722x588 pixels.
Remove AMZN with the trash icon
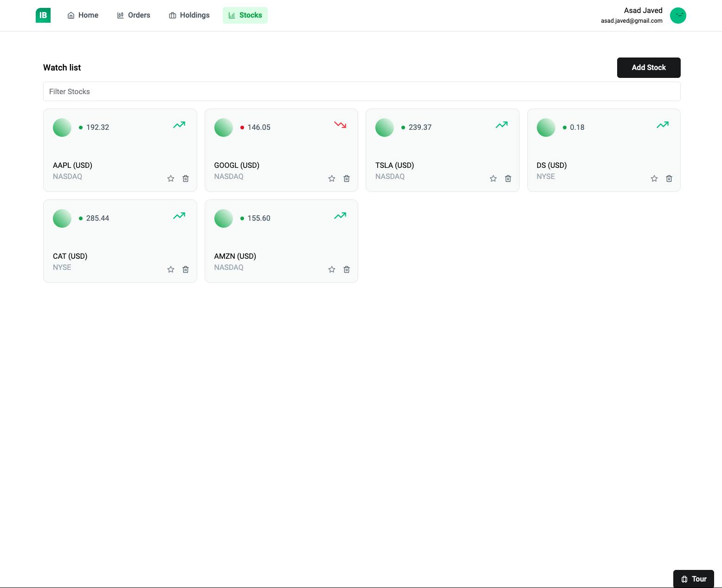(x=347, y=269)
